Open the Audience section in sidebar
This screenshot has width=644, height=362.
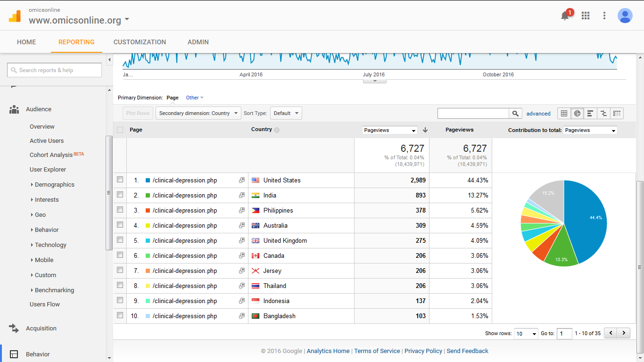pyautogui.click(x=39, y=109)
